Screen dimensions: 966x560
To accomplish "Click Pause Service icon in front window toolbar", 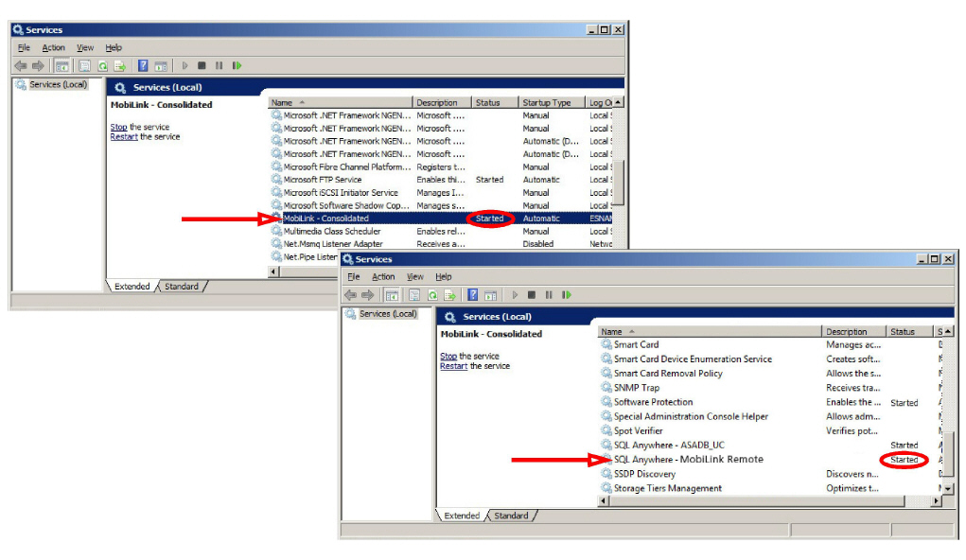I will pyautogui.click(x=549, y=295).
